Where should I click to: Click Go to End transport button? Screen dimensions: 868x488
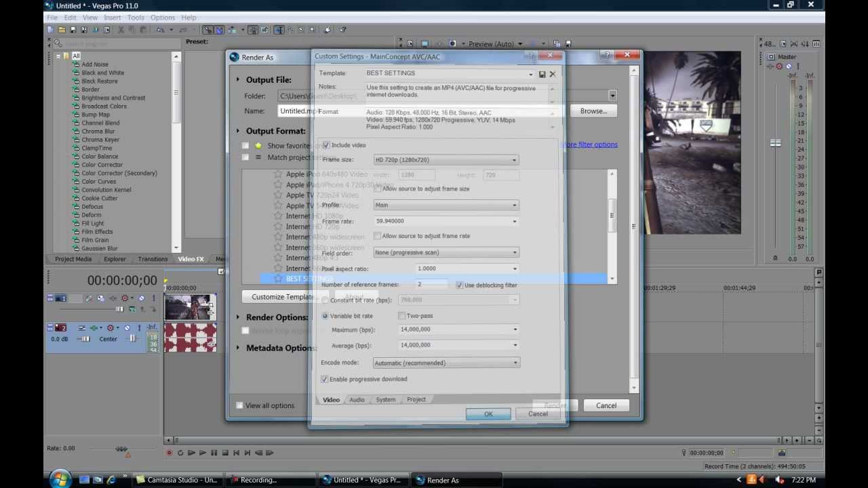click(247, 453)
